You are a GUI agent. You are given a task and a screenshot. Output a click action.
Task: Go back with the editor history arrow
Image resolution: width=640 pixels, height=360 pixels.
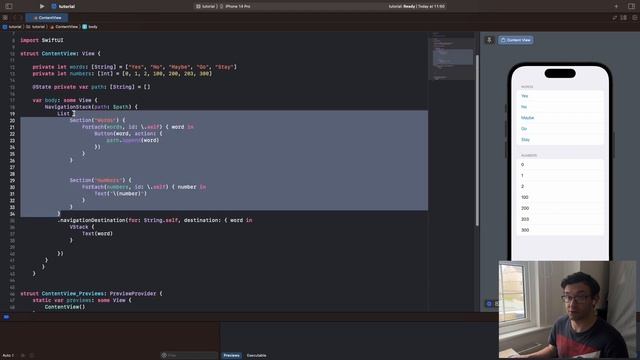15,18
